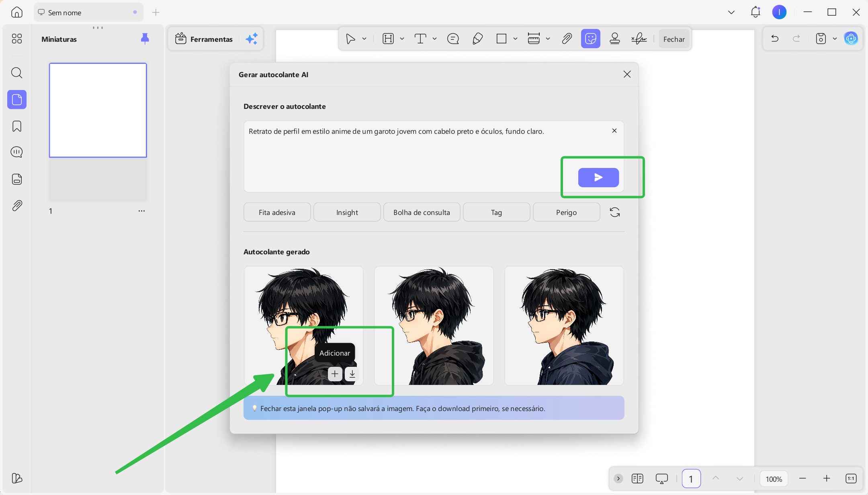Select the attach file paperclip tool
Viewport: 868px width, 495px height.
tap(567, 39)
